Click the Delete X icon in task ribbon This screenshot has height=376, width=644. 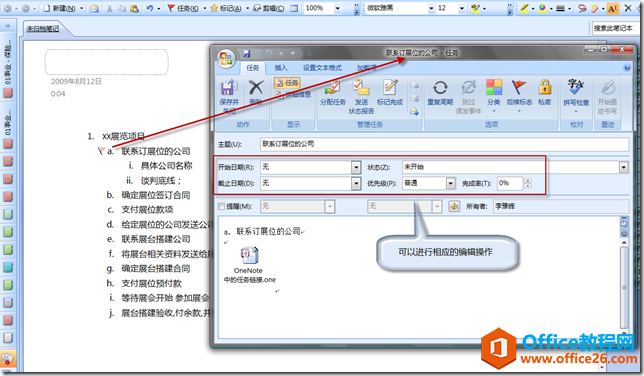(x=256, y=88)
